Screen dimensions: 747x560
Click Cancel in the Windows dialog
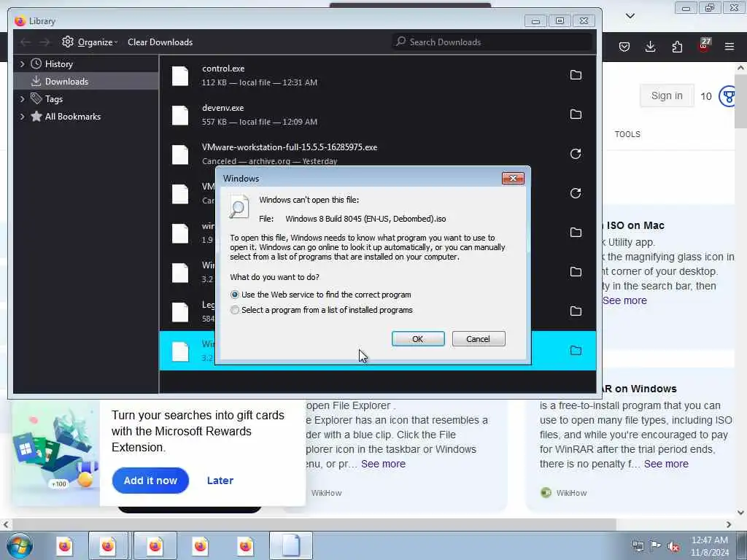pyautogui.click(x=479, y=339)
